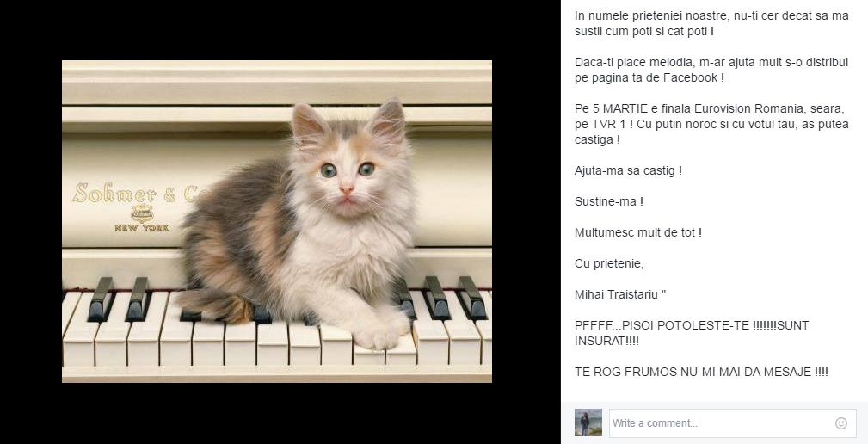Click the kitten's white paw on keys

pyautogui.click(x=379, y=334)
